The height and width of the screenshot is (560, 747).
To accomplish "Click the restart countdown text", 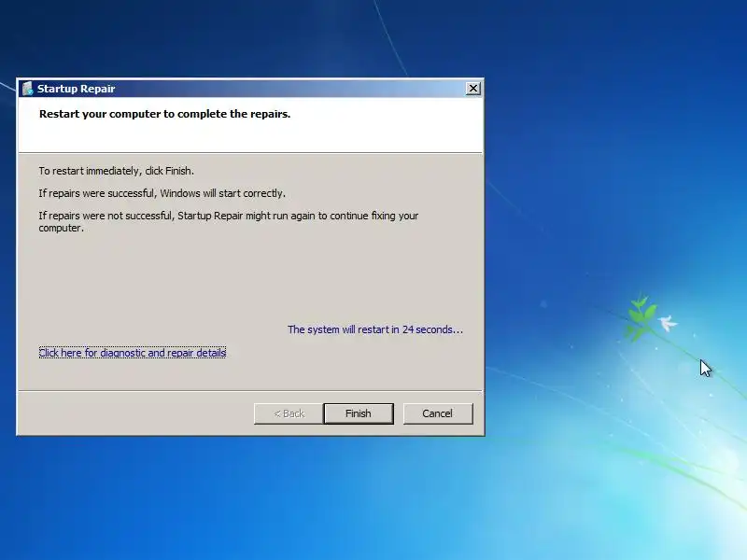I will click(x=375, y=329).
